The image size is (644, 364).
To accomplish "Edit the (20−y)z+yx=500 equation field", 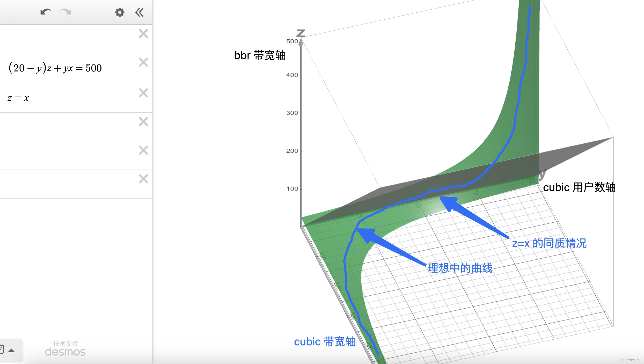I will click(55, 68).
